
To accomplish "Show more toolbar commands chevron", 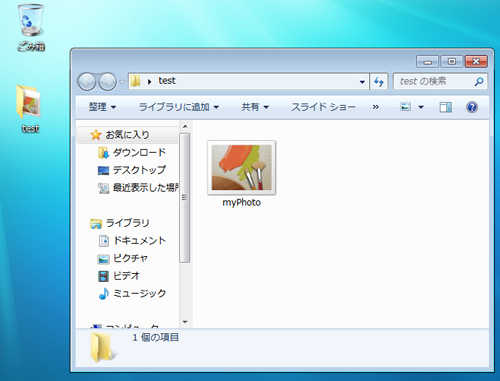I will coord(376,107).
